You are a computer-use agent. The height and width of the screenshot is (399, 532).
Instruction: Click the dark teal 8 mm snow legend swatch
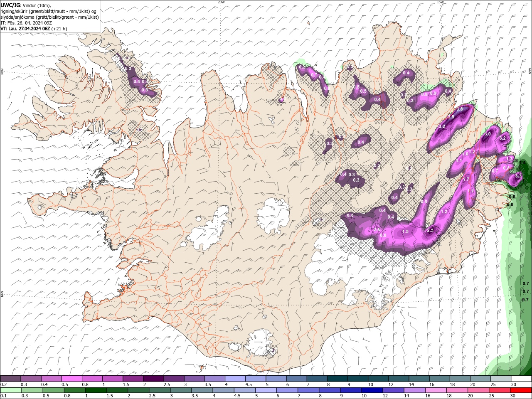pos(337,379)
